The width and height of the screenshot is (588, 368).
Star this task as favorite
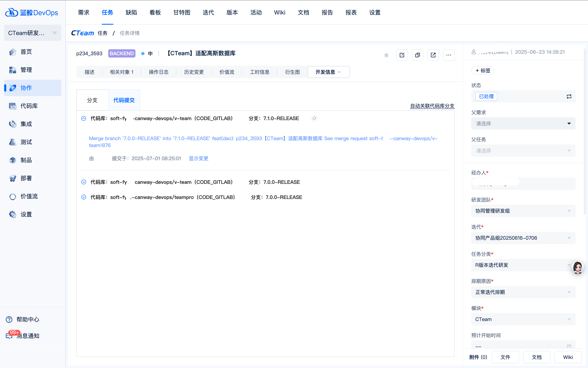(386, 55)
